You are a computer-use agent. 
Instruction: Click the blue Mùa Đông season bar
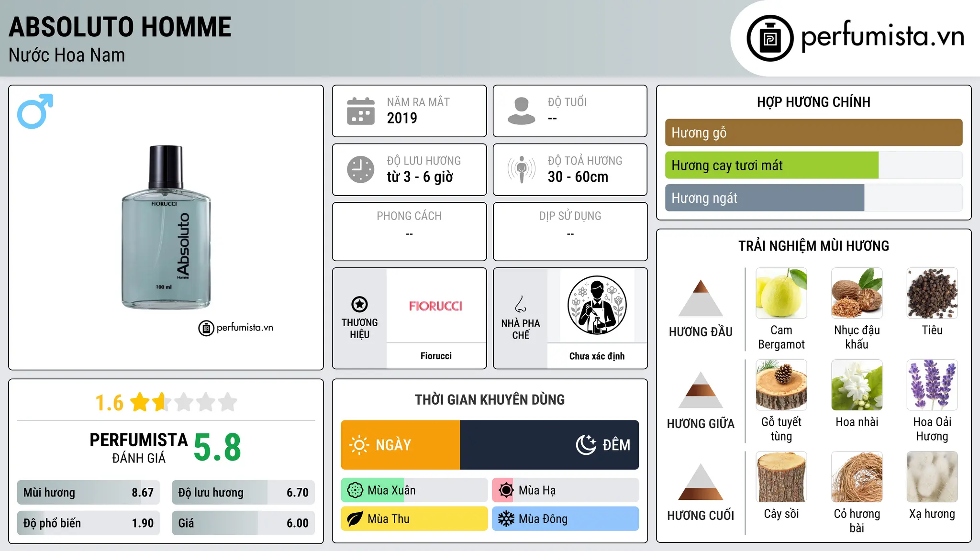tap(566, 519)
